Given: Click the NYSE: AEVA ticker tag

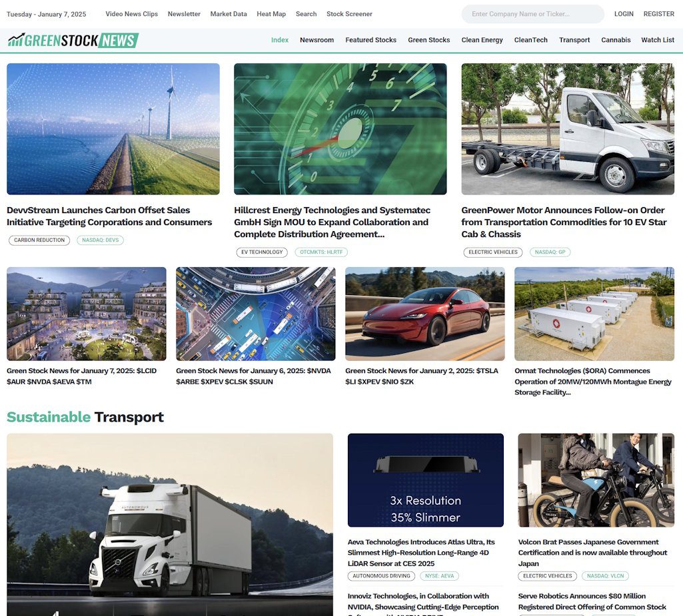Looking at the screenshot, I should pos(439,576).
